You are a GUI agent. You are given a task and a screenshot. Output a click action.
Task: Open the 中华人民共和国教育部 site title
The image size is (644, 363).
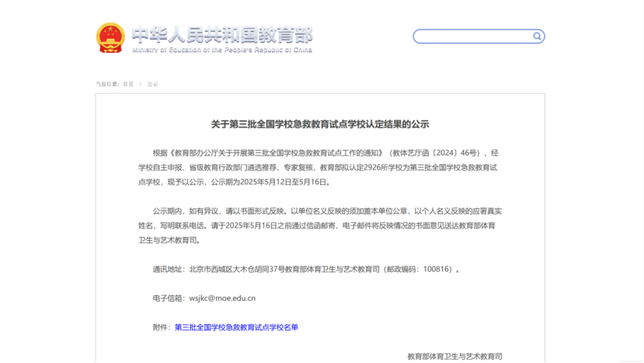pos(221,33)
